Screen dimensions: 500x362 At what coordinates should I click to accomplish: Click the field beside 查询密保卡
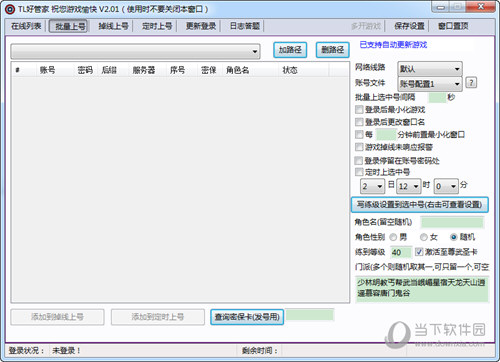point(310,315)
